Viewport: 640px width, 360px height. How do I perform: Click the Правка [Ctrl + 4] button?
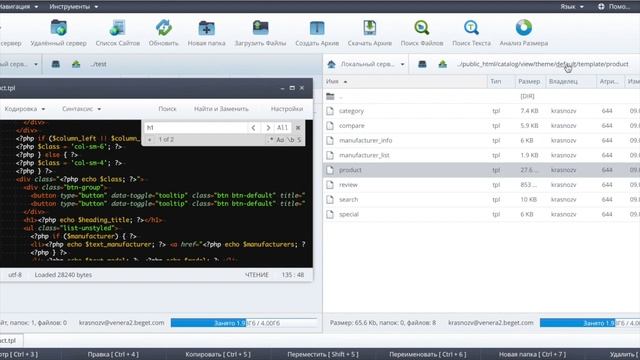click(x=113, y=354)
